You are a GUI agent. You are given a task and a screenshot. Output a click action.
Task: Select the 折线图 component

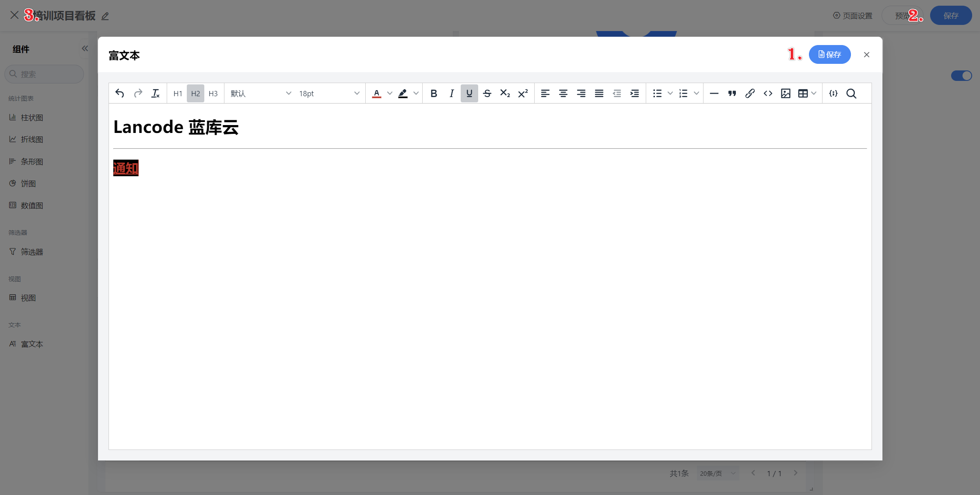[x=27, y=139]
